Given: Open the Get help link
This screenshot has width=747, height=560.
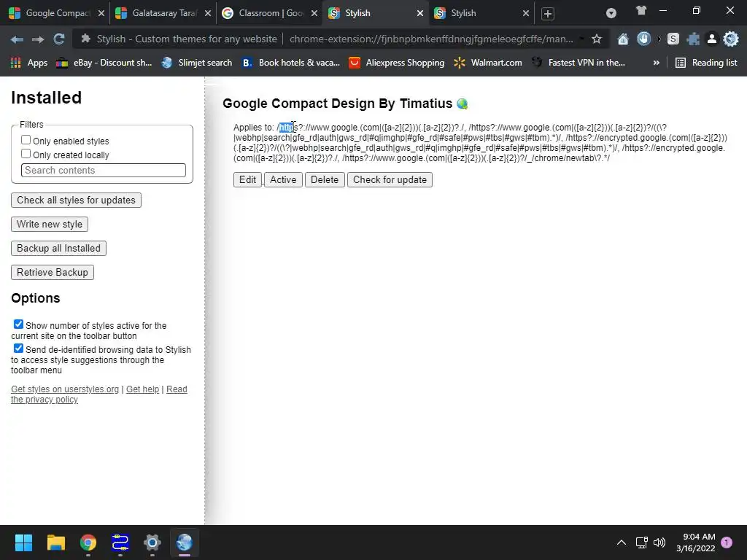Looking at the screenshot, I should coord(142,389).
